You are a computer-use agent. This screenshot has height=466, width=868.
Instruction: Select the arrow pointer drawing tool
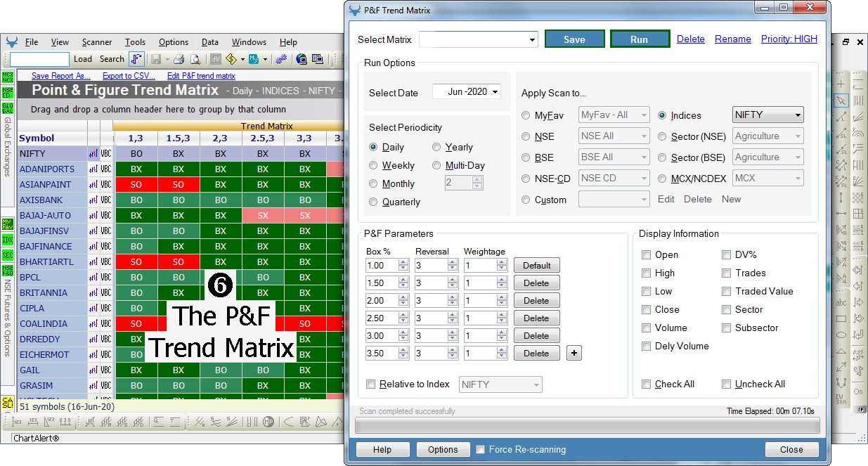point(841,100)
